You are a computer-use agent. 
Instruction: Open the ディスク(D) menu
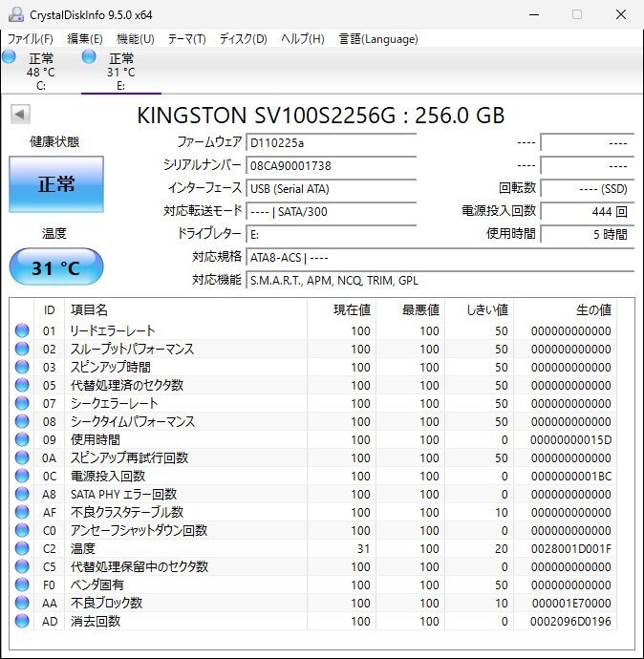pyautogui.click(x=243, y=39)
